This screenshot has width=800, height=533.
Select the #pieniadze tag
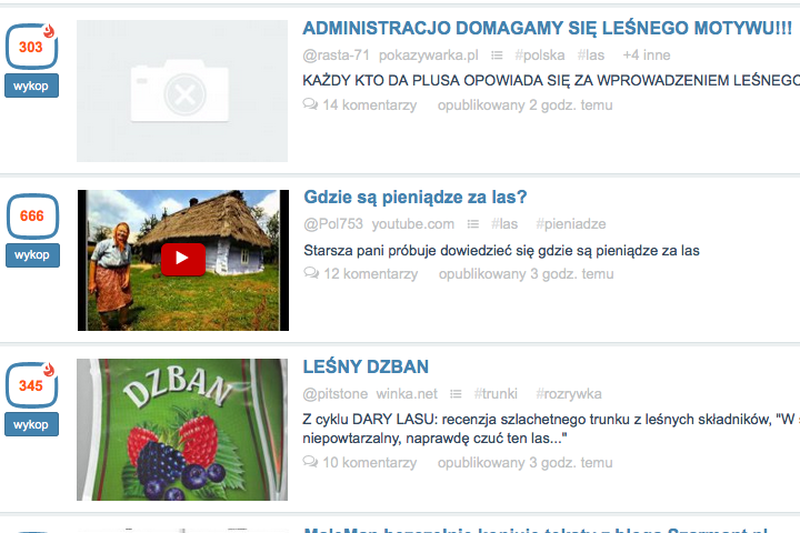(x=571, y=224)
